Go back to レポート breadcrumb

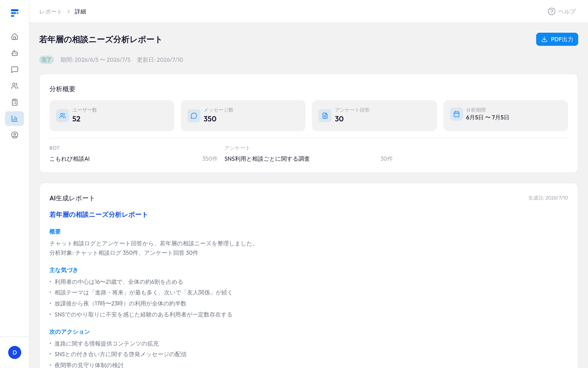click(51, 11)
